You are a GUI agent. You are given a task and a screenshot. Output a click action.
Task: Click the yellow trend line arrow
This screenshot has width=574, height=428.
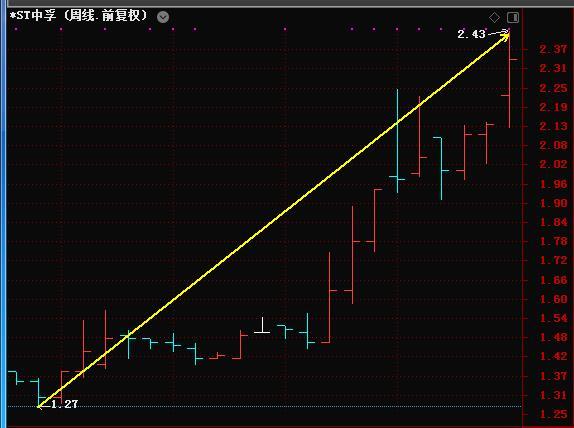pos(273,220)
